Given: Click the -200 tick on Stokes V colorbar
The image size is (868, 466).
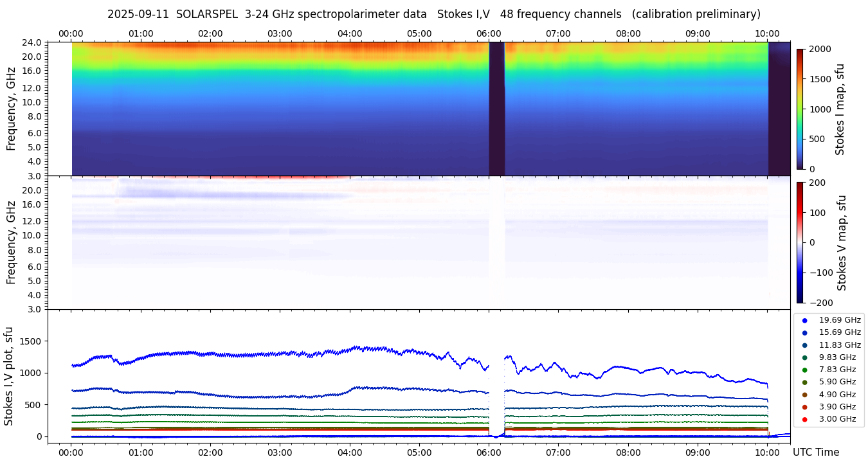Looking at the screenshot, I should point(819,303).
